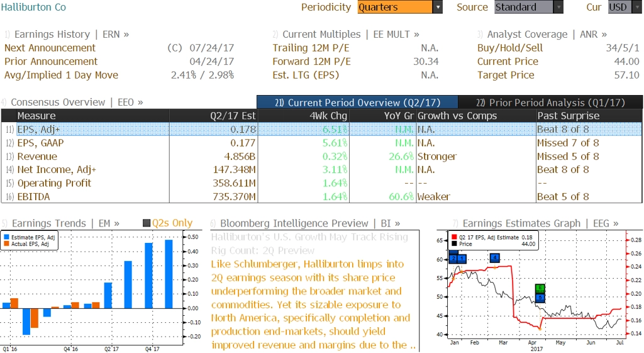This screenshot has height=353, width=644.
Task: Click the Net Income estimate 147.348M
Action: [x=234, y=170]
